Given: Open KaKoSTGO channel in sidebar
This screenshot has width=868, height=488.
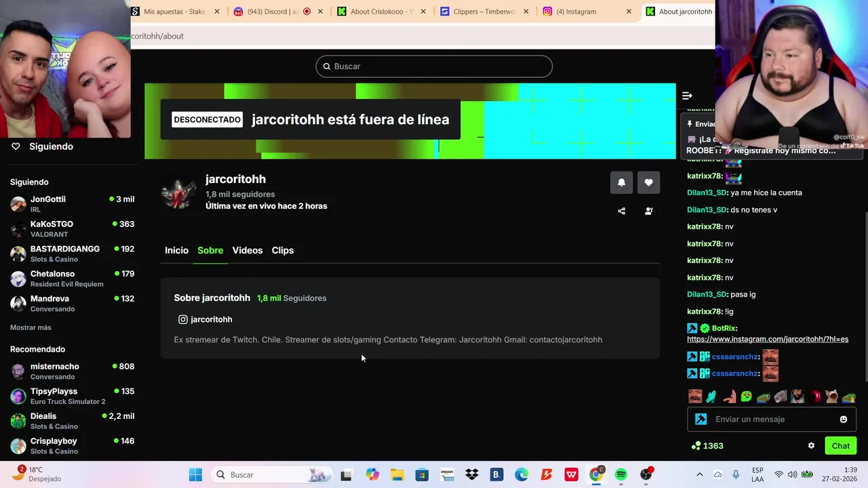Looking at the screenshot, I should [72, 229].
